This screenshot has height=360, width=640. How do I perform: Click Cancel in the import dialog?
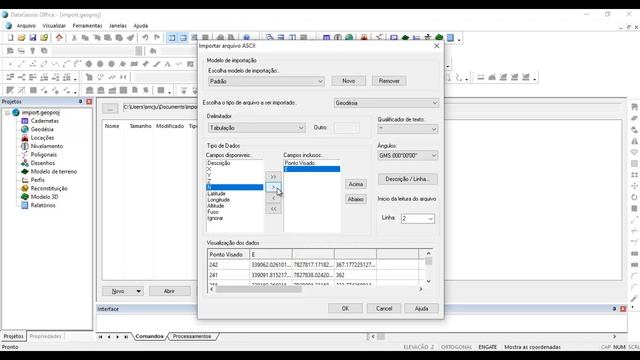[x=384, y=309]
